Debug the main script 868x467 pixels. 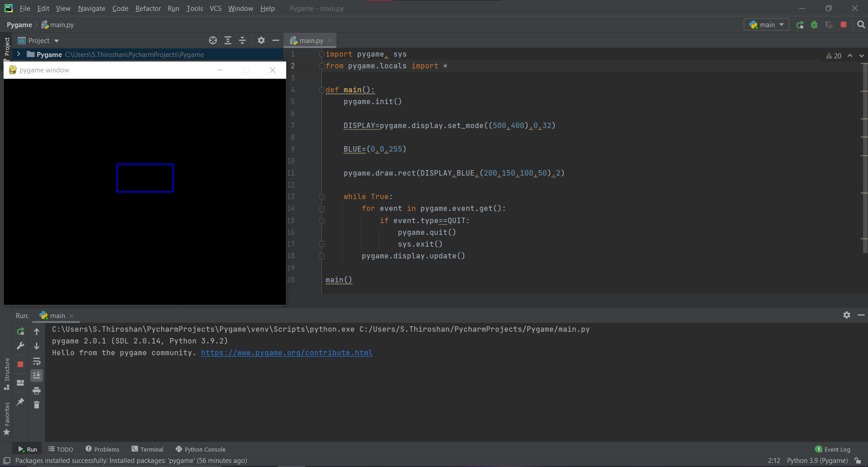click(814, 25)
